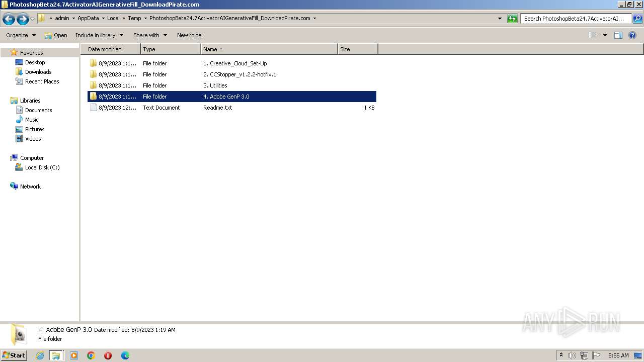Open the recent pages dropdown arrow
The height and width of the screenshot is (362, 644).
[33, 19]
